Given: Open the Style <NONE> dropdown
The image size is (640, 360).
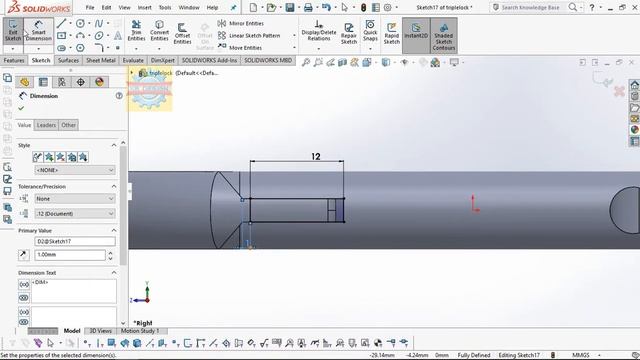Looking at the screenshot, I should pos(75,170).
